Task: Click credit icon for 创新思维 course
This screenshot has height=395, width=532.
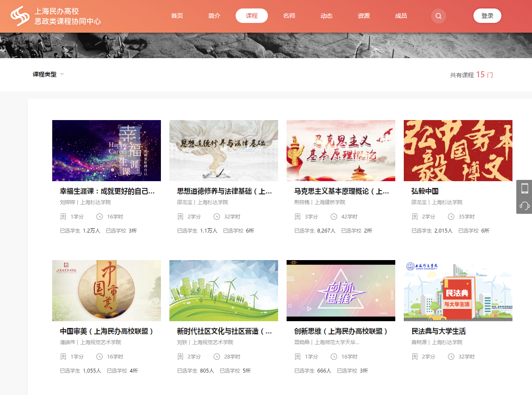Action: pyautogui.click(x=298, y=357)
